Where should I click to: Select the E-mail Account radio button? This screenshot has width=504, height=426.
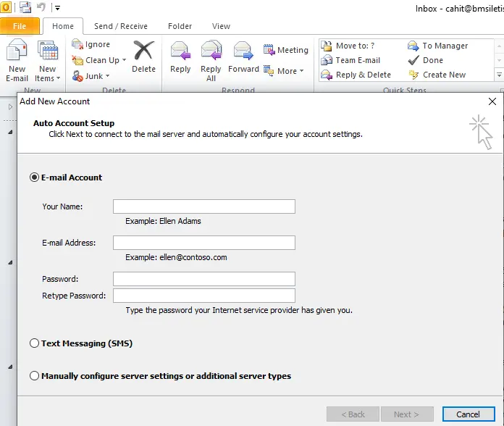(34, 177)
